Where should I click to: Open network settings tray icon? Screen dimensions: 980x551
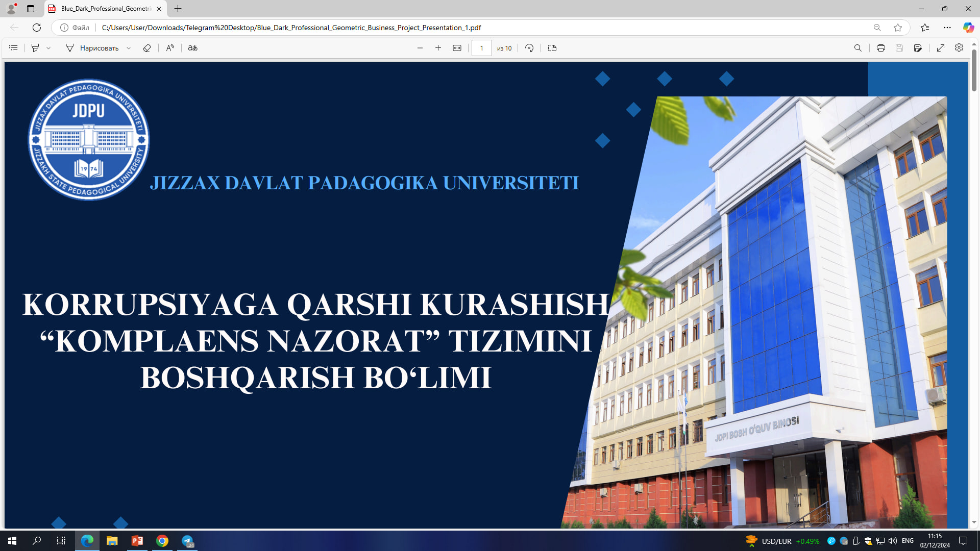click(x=880, y=541)
